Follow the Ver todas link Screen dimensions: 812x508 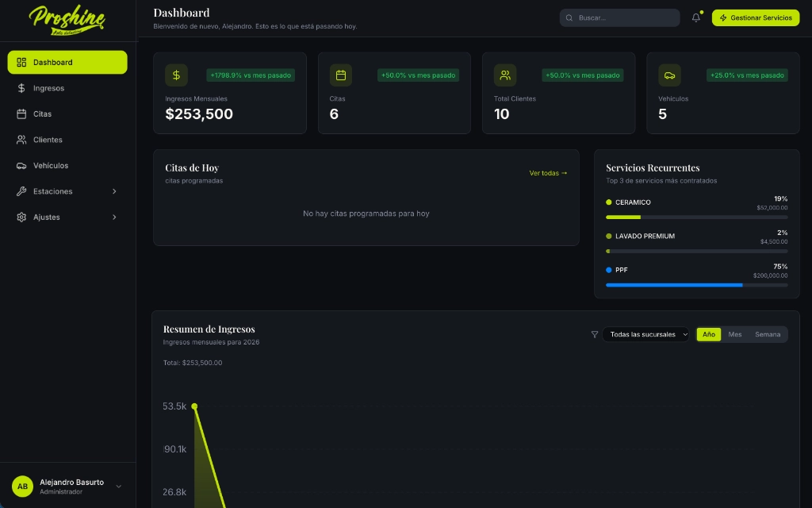click(548, 173)
